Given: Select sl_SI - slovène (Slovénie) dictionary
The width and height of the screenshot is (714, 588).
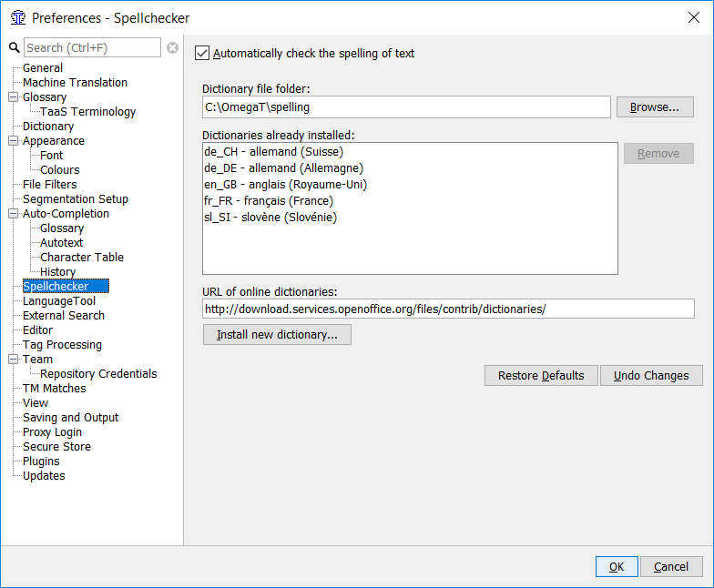Looking at the screenshot, I should 410,217.
